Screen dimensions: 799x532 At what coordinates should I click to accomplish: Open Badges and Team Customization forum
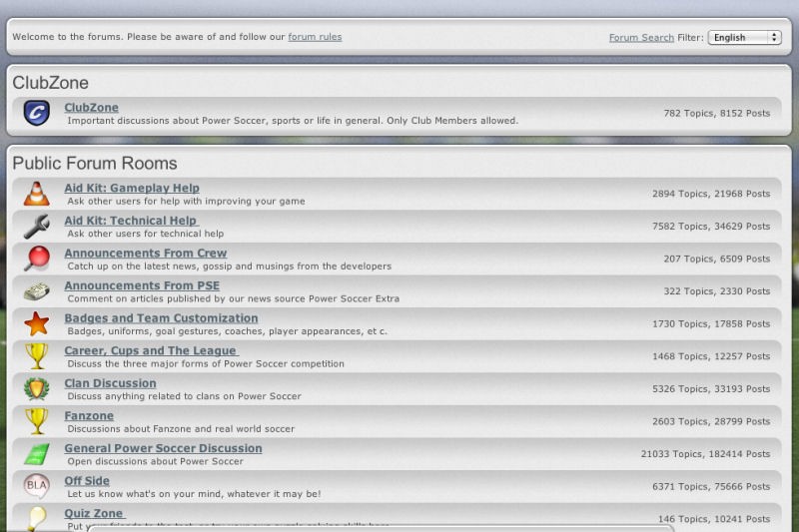[x=161, y=318]
